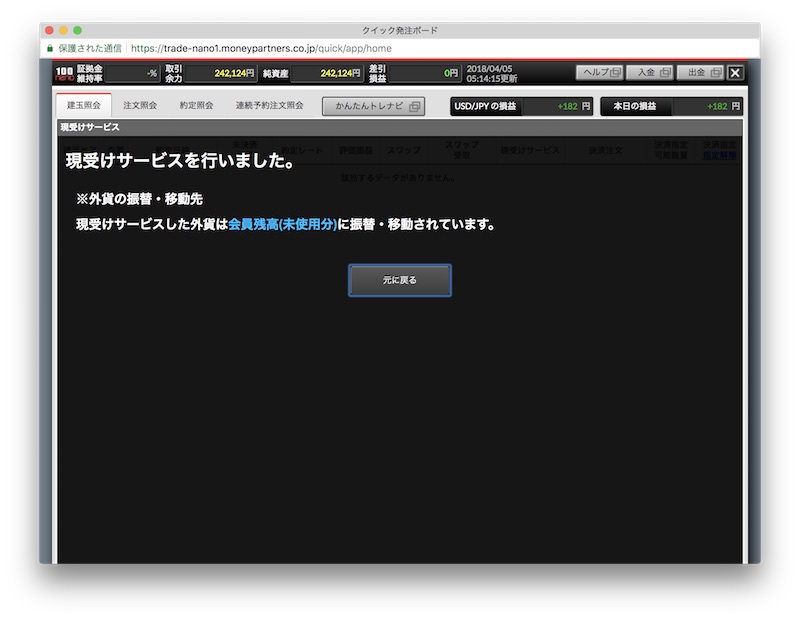This screenshot has width=800, height=620.
Task: Click the popup icon on かんたんトレナビ
Action: click(x=414, y=106)
